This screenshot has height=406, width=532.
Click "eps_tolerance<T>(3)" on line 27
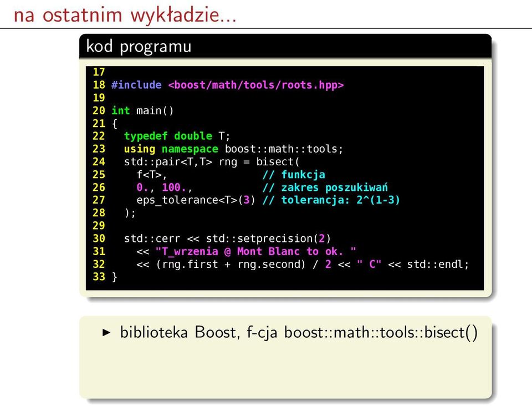[x=196, y=200]
